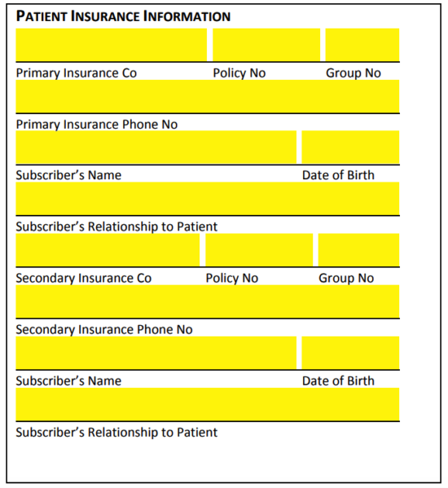The width and height of the screenshot is (448, 488).
Task: Click the Primary Insurance Co field
Action: tap(112, 45)
